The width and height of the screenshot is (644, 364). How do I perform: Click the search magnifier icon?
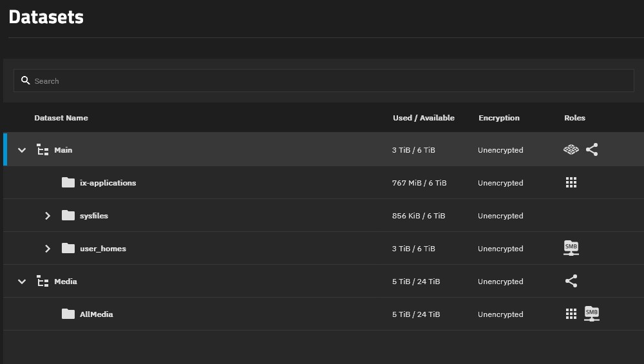point(26,81)
